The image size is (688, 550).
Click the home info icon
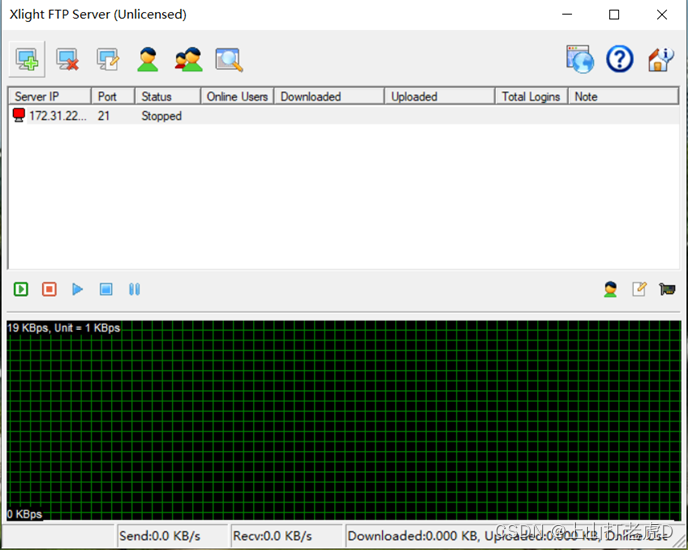click(660, 60)
